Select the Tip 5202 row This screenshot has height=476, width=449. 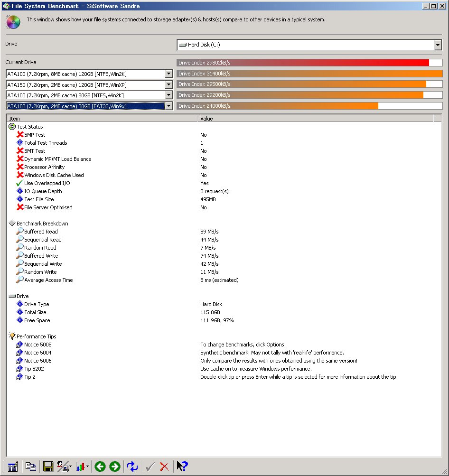click(224, 369)
